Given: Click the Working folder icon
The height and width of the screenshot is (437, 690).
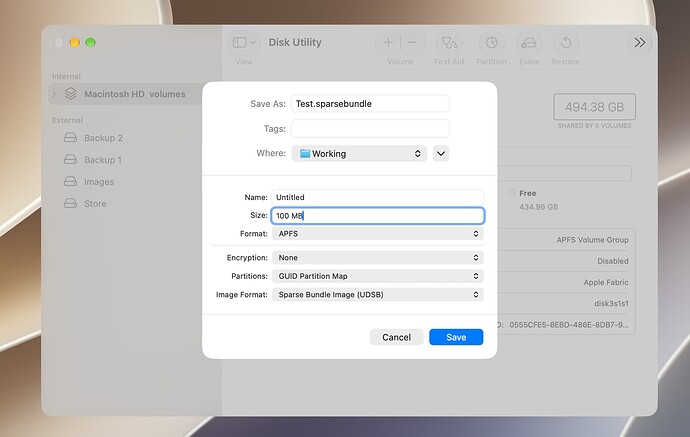Looking at the screenshot, I should pos(305,153).
